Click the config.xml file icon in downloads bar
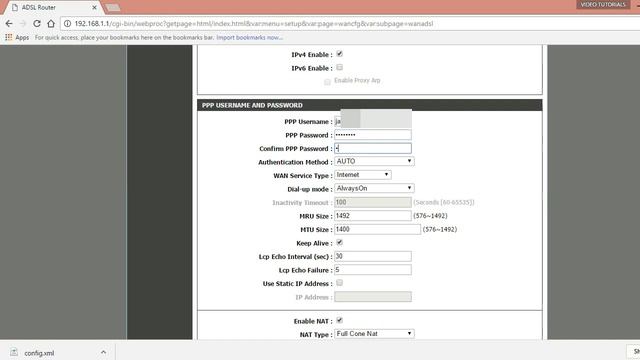640x360 pixels. pos(14,352)
